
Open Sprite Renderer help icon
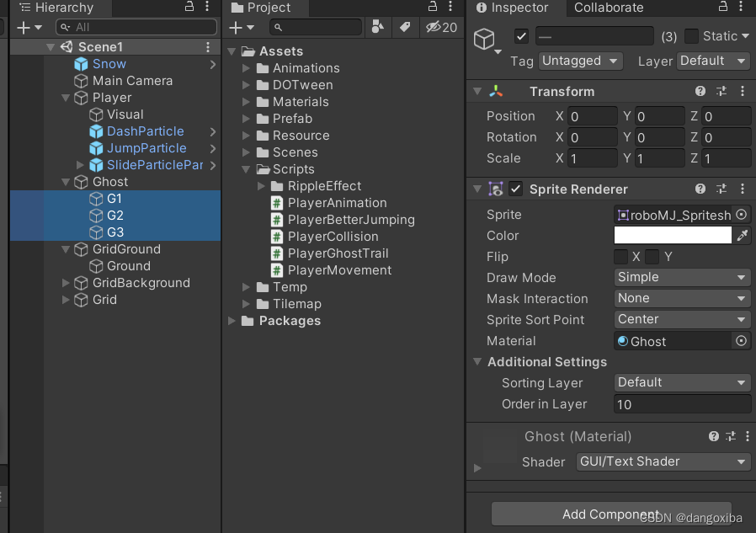[x=700, y=189]
